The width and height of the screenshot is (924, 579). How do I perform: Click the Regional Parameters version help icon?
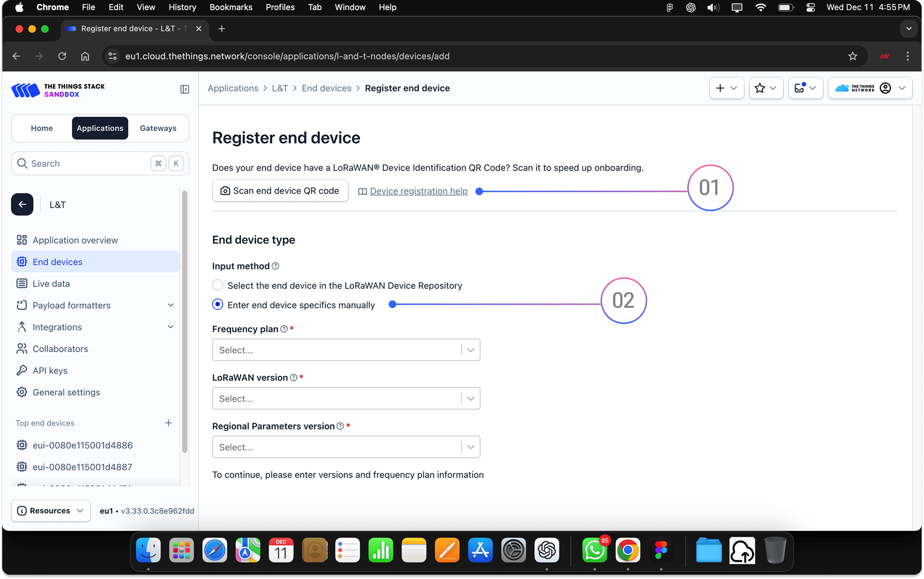340,426
